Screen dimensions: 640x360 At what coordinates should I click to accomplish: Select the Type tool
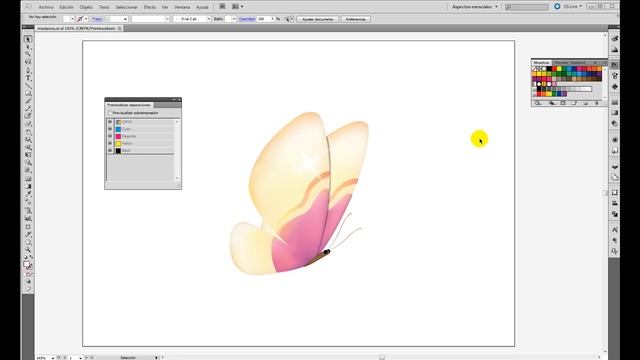coord(28,78)
